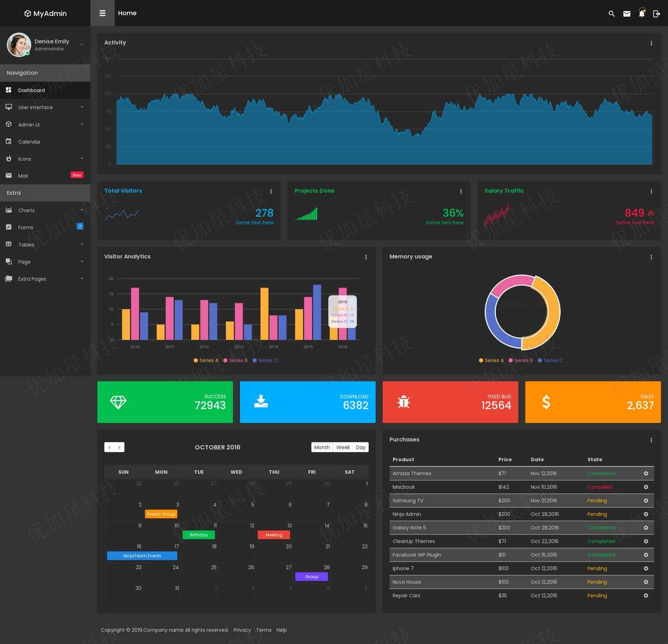This screenshot has width=668, height=644.
Task: Toggle Series A in Visitor Analytics legend
Action: point(206,361)
